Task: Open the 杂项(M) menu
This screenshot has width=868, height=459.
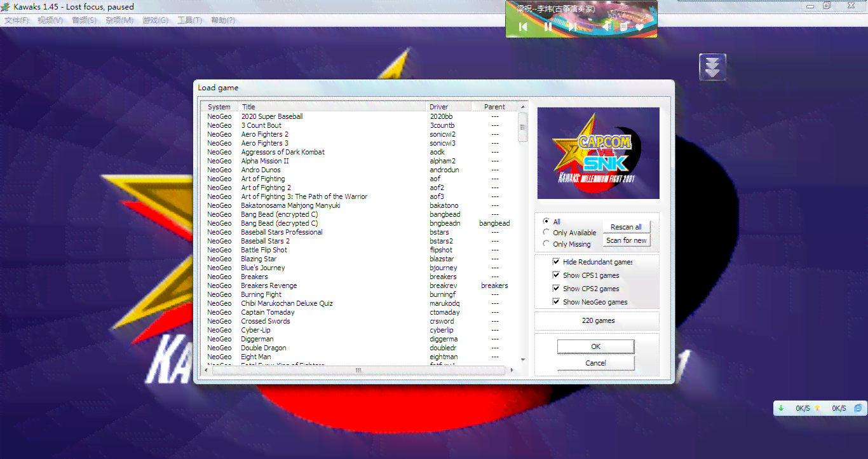Action: (x=119, y=20)
